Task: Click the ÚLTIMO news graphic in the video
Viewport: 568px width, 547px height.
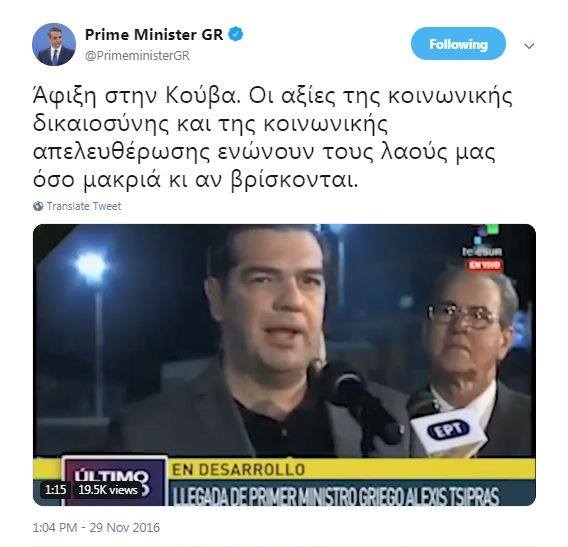Action: (113, 481)
